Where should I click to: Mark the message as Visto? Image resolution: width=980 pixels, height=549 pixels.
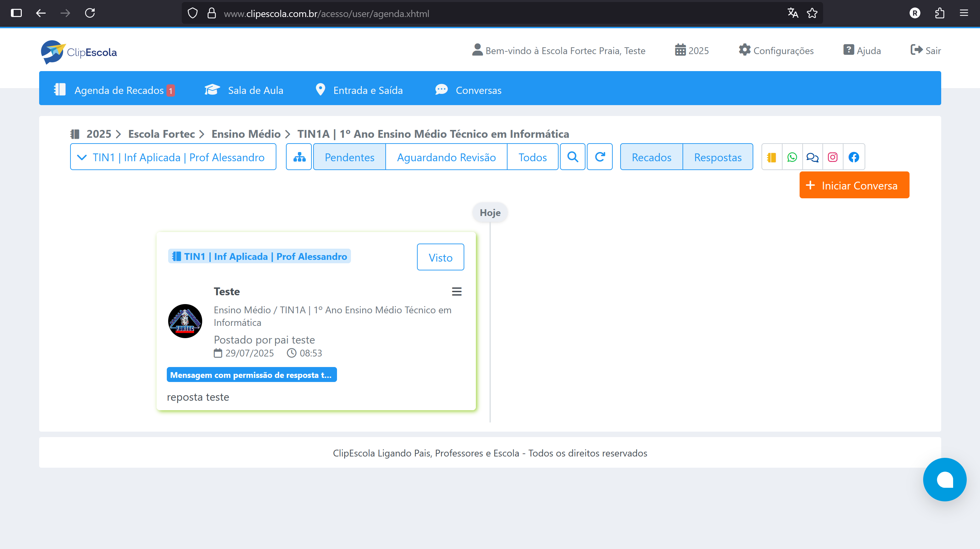coord(440,257)
